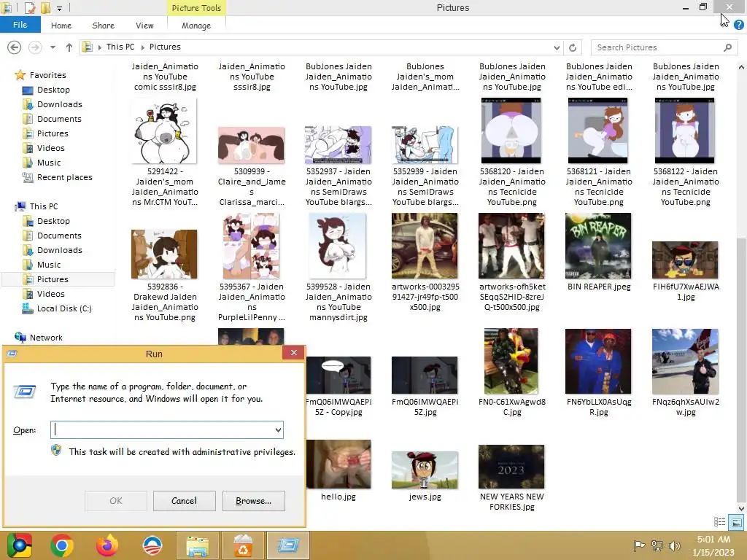
Task: Open Music under This PC
Action: tap(49, 265)
